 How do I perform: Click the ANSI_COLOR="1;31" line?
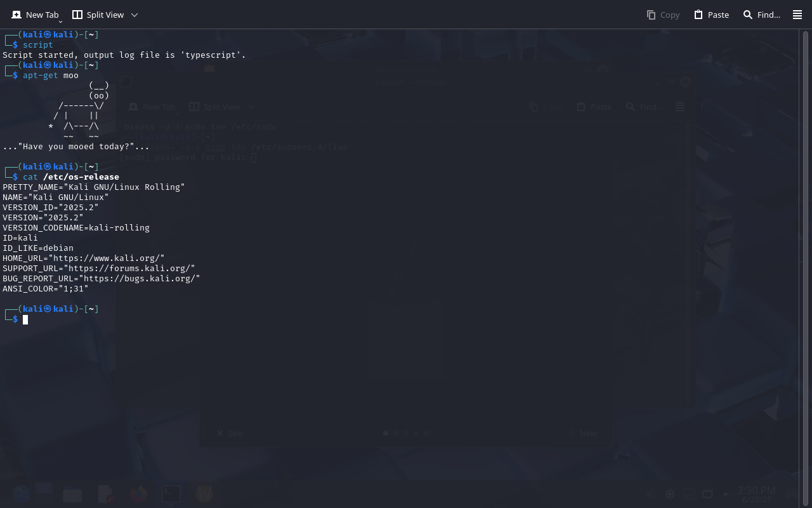(x=46, y=289)
